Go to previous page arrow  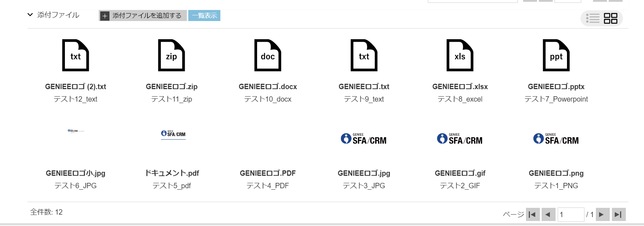pos(548,215)
